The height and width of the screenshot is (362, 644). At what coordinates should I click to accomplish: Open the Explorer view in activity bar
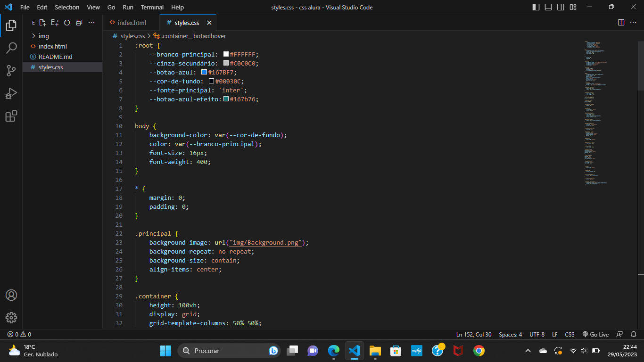point(11,25)
